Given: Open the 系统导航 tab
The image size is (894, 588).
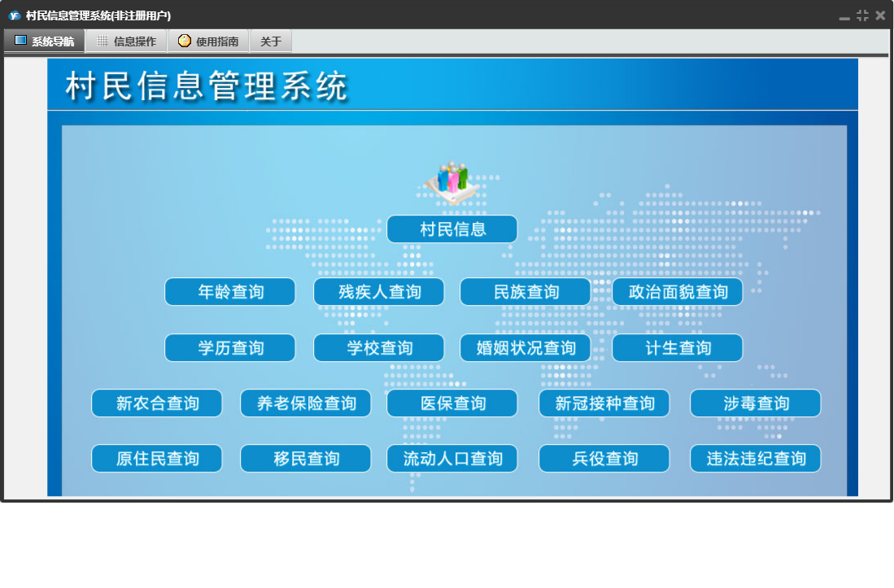Looking at the screenshot, I should point(45,41).
